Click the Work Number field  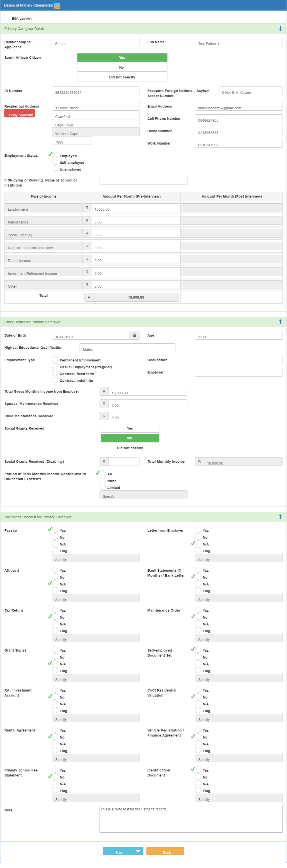tap(239, 143)
